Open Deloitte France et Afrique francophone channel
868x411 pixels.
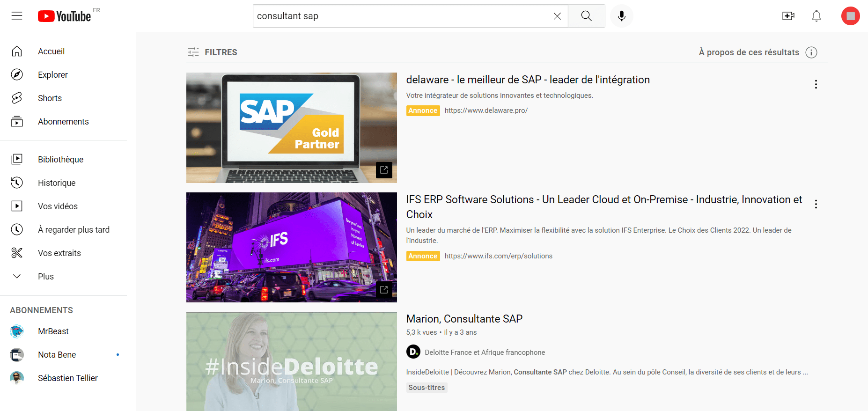click(485, 352)
